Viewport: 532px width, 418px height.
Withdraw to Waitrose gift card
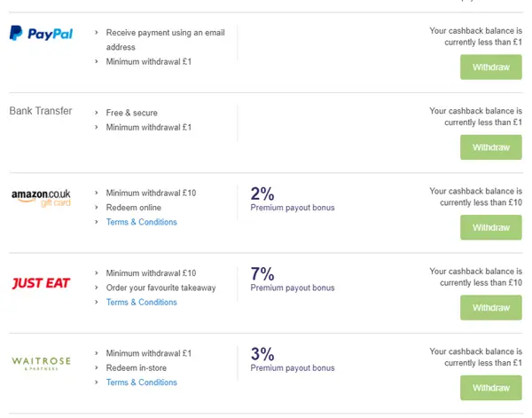(491, 388)
